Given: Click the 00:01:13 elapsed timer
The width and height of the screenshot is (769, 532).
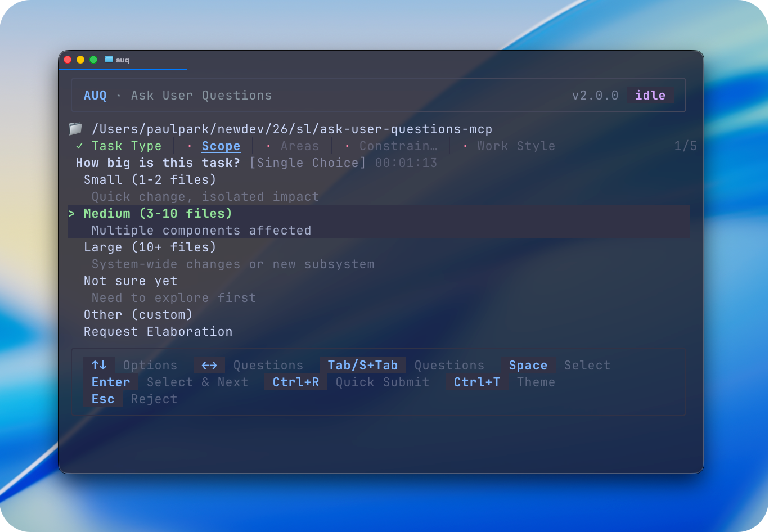Looking at the screenshot, I should pos(406,163).
